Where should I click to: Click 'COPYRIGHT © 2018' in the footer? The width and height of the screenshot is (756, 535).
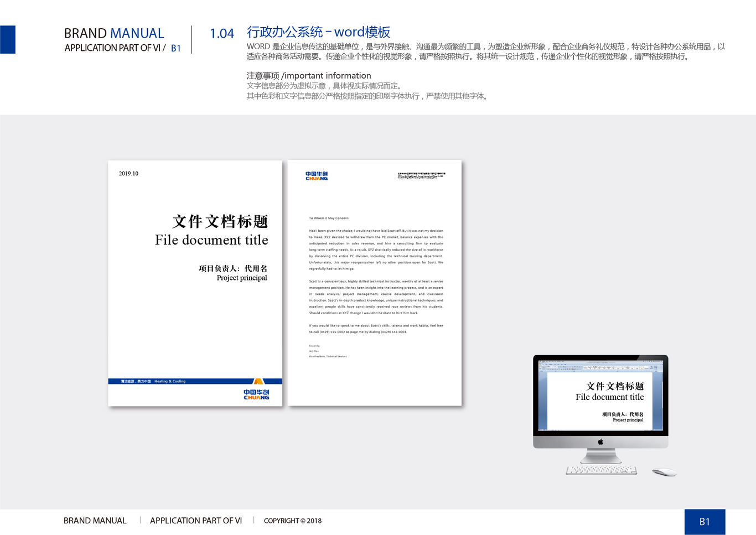293,521
